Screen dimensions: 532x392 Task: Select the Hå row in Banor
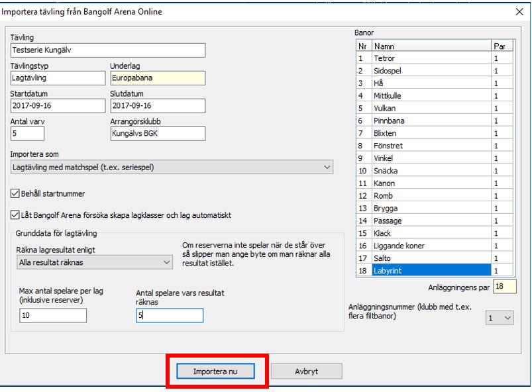[x=435, y=83]
